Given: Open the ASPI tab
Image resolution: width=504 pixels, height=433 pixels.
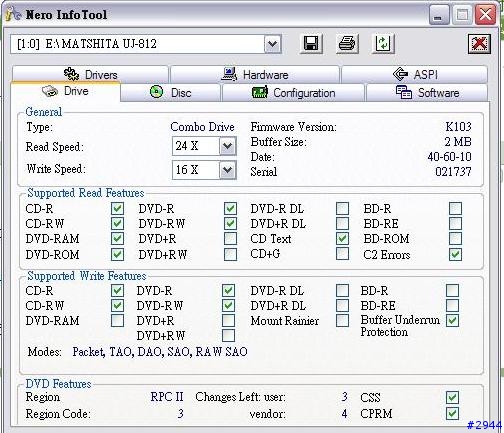Looking at the screenshot, I should 414,74.
